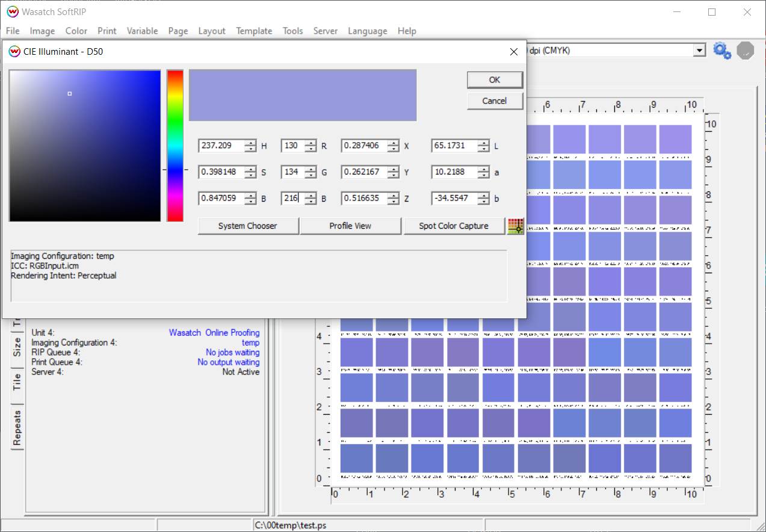Screen dimensions: 766x532
Task: Open the Color menu
Action: pos(76,31)
